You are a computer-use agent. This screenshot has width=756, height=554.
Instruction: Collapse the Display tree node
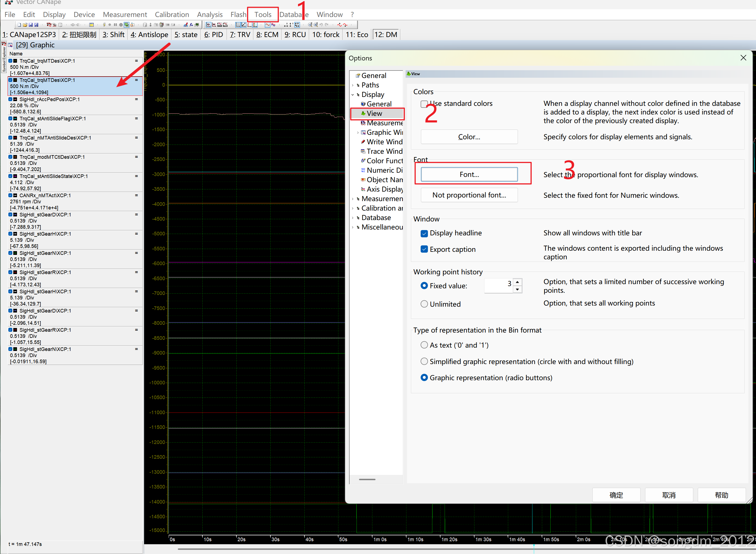tap(353, 95)
